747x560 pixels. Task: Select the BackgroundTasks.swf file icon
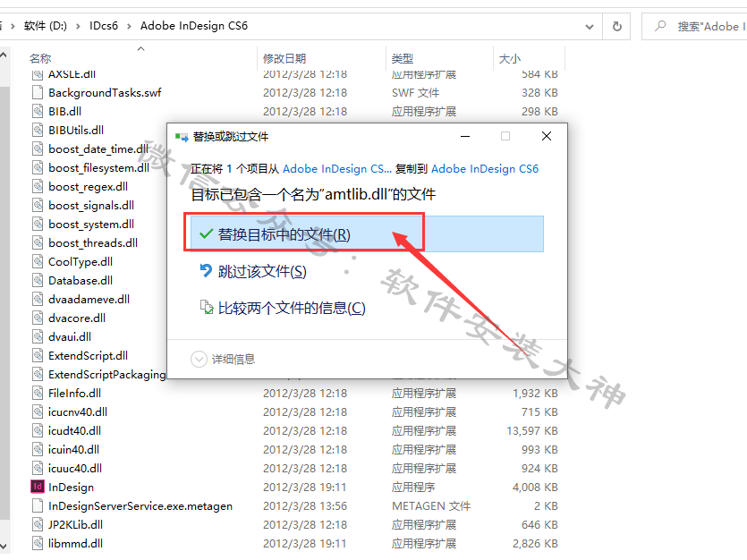pyautogui.click(x=38, y=92)
